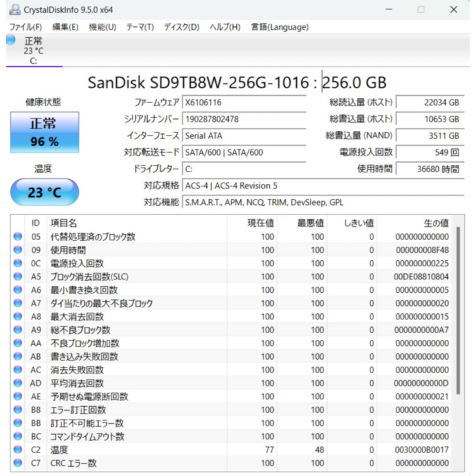Click the status orb for attribute A5
Screen dimensions: 476x476
(x=18, y=276)
